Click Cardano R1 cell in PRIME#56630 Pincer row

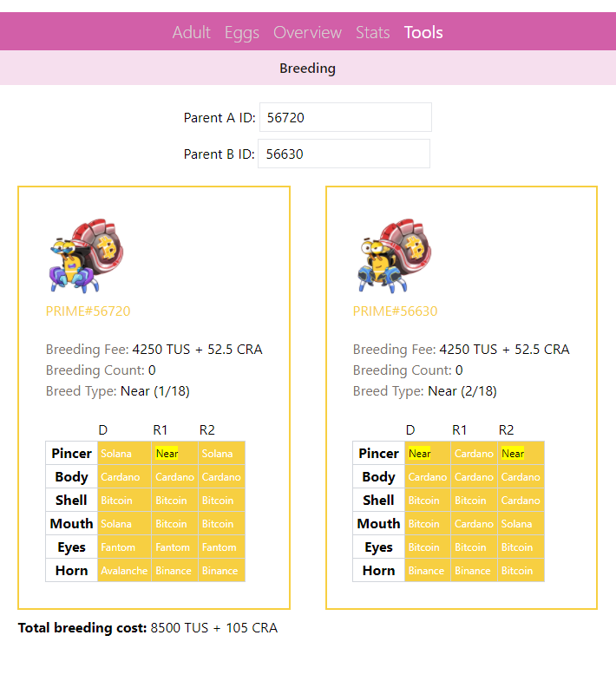coord(474,454)
